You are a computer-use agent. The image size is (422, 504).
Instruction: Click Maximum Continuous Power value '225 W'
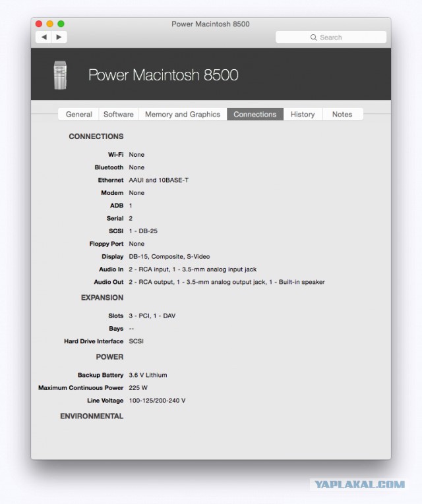point(138,388)
